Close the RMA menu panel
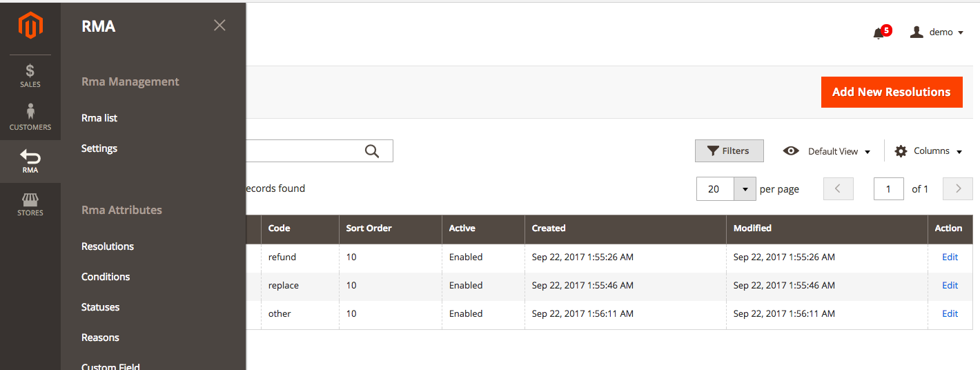 click(219, 26)
